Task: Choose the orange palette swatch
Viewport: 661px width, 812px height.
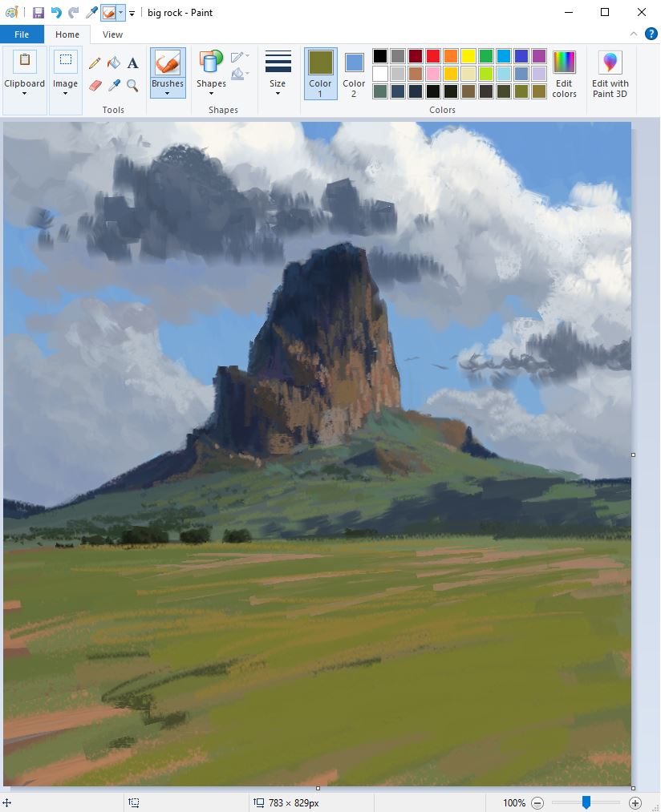Action: tap(451, 55)
